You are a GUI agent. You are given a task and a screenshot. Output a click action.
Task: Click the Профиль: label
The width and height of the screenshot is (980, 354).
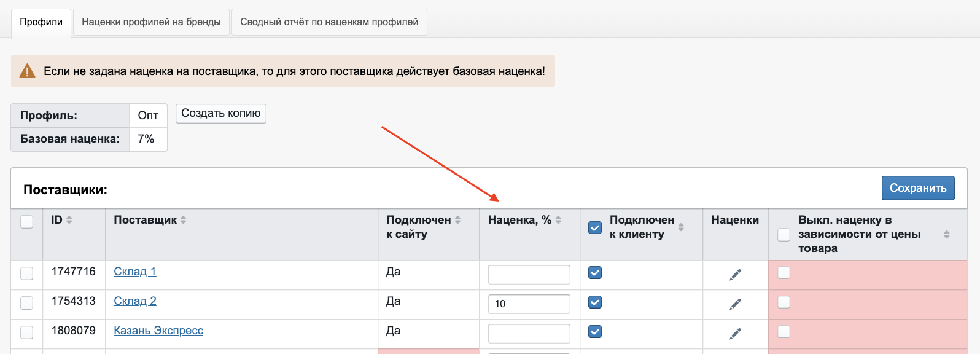click(49, 116)
